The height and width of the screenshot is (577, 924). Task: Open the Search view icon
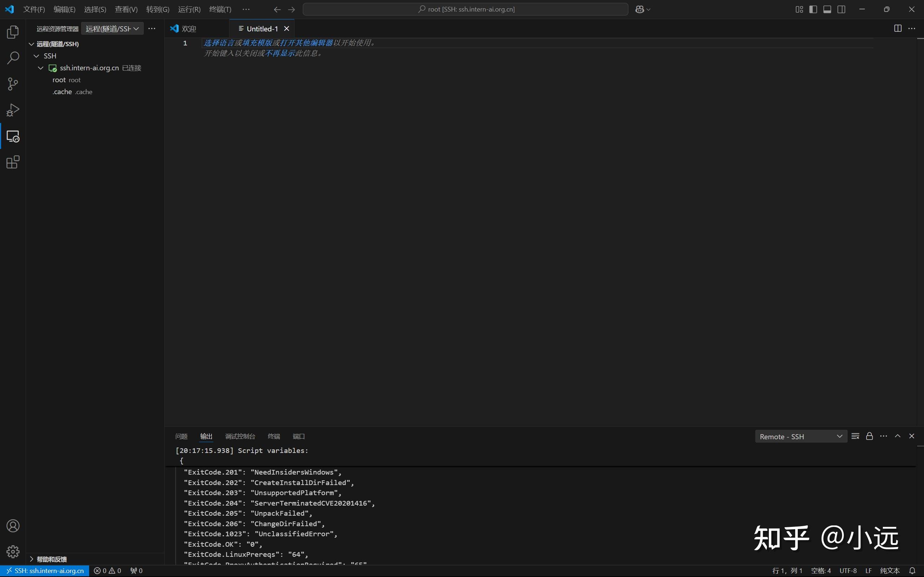[13, 58]
